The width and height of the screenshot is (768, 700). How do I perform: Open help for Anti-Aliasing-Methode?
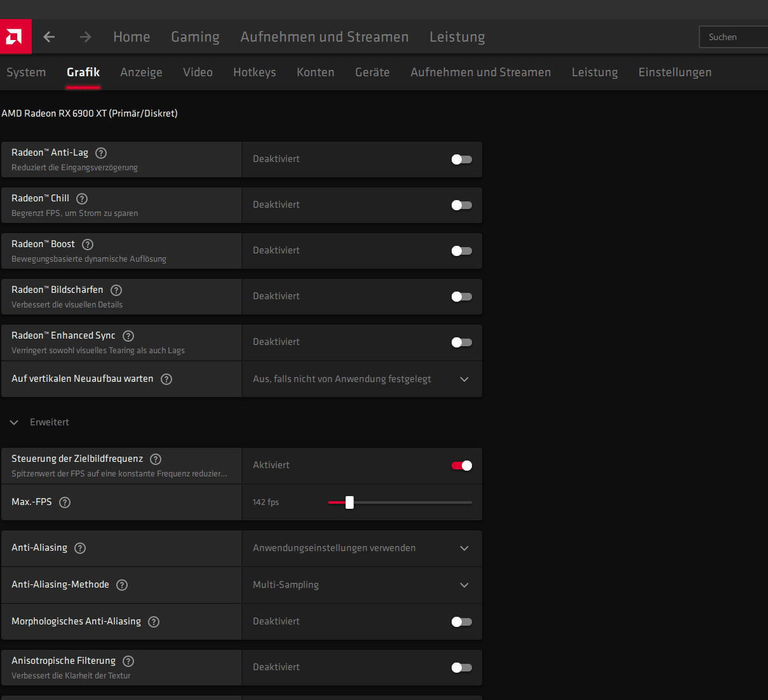pos(122,585)
